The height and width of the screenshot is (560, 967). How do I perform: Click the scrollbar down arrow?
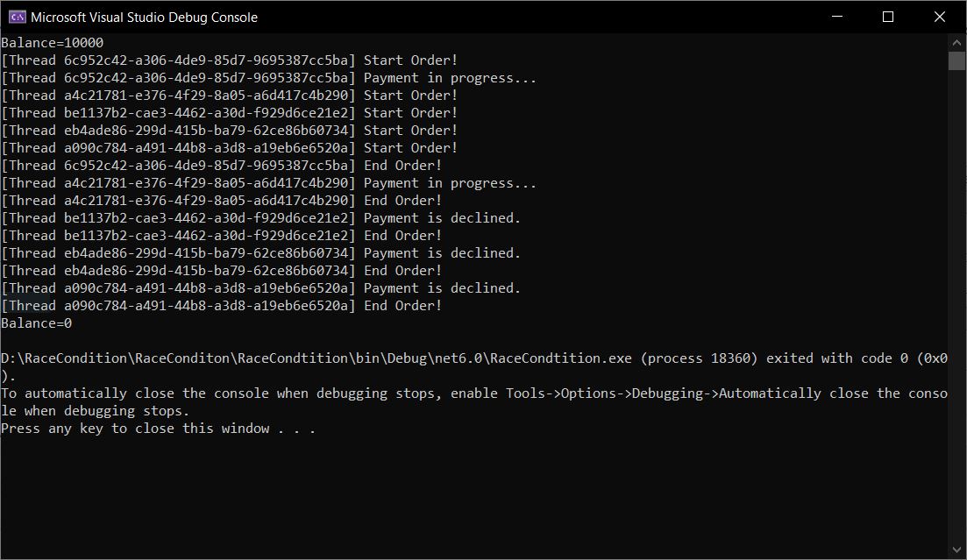(x=956, y=550)
